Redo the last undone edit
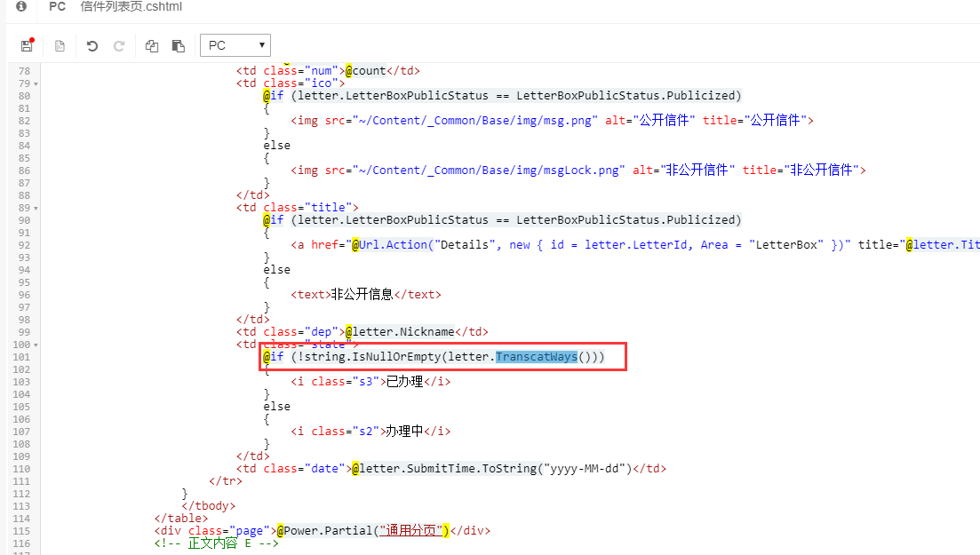The image size is (980, 555). 119,45
